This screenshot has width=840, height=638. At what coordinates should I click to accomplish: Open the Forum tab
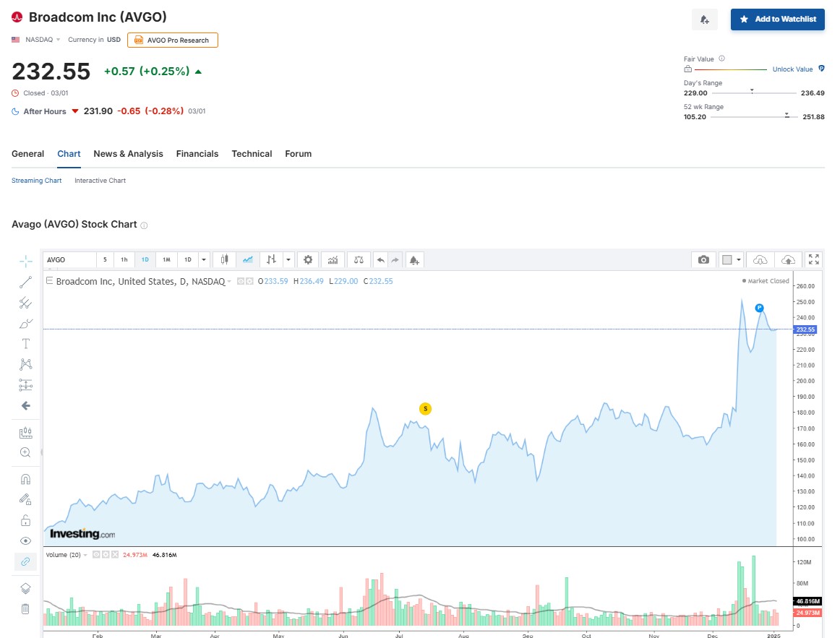(x=299, y=154)
